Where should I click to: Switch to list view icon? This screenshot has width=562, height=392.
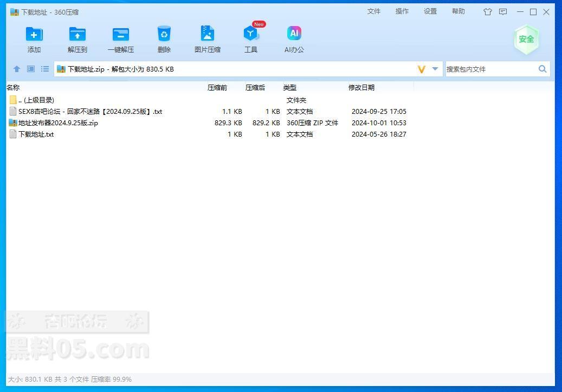45,69
